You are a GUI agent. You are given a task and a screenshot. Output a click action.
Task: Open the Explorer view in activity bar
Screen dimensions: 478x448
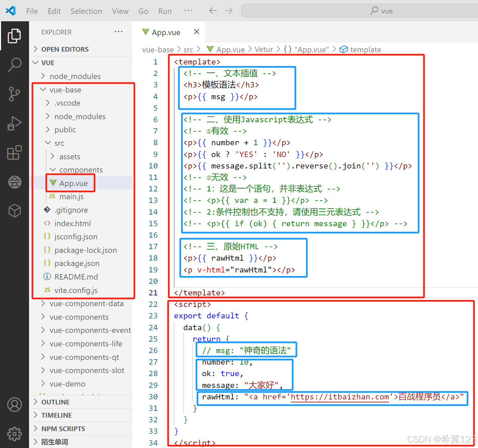pos(14,36)
